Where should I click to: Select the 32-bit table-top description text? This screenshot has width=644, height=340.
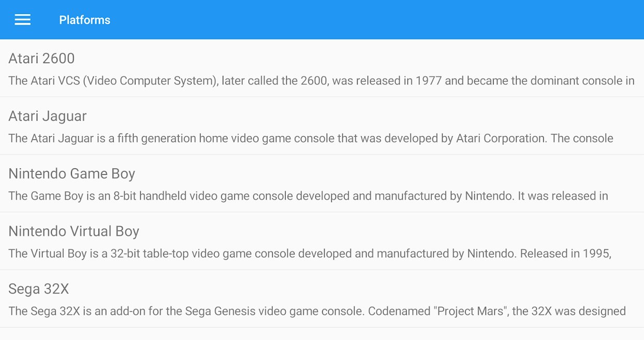point(310,254)
